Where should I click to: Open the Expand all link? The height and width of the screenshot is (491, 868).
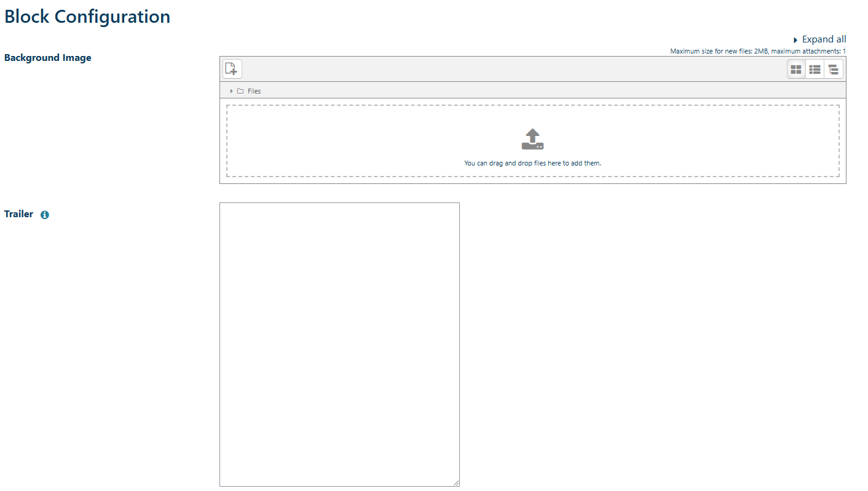pos(824,39)
